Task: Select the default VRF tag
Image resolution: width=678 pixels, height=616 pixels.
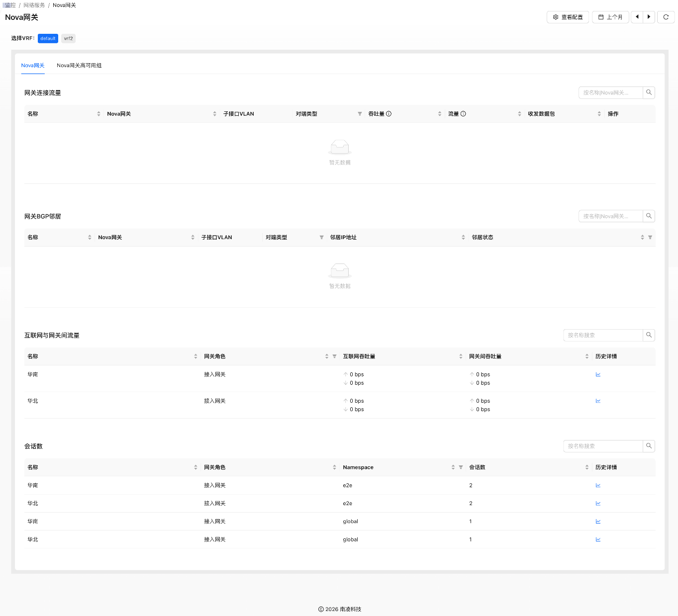Action: [x=48, y=38]
